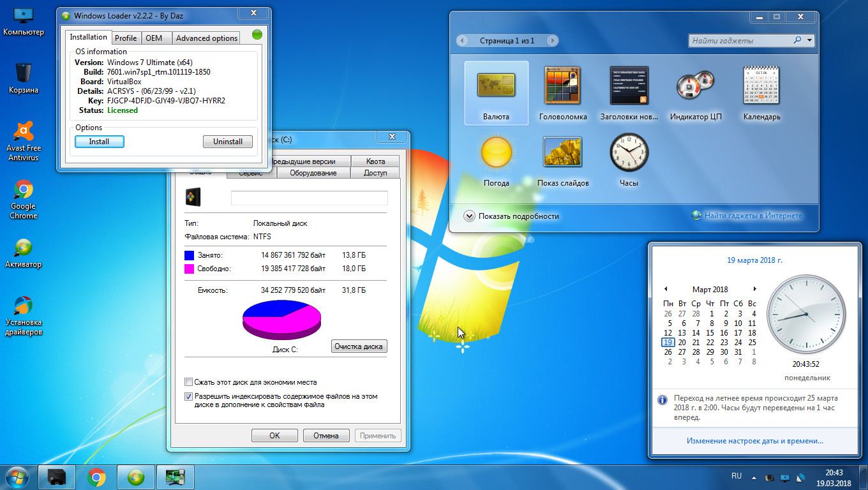
Task: Show next month in calendar
Action: (x=754, y=289)
